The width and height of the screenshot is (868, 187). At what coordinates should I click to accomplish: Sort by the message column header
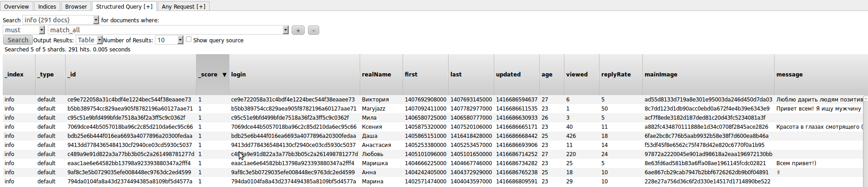(x=821, y=75)
